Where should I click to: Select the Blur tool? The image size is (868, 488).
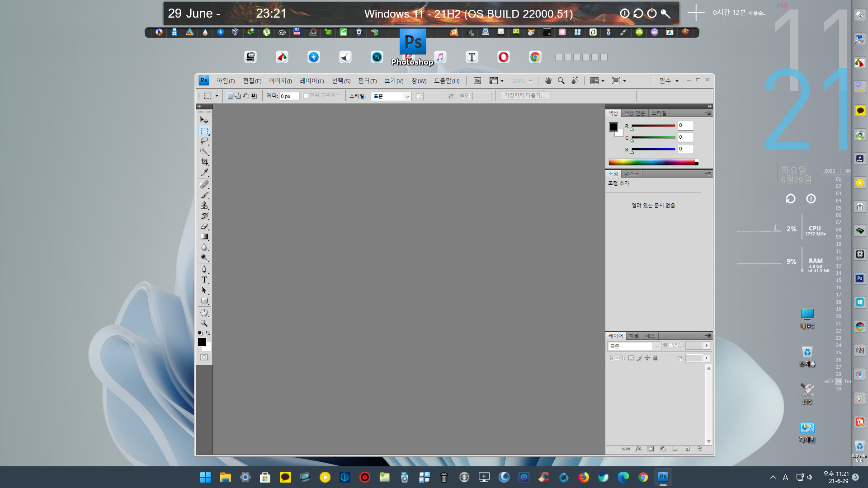[204, 247]
